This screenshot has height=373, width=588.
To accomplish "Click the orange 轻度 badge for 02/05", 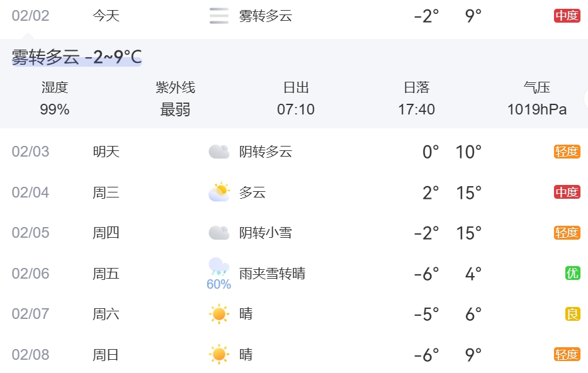I will click(x=567, y=233).
